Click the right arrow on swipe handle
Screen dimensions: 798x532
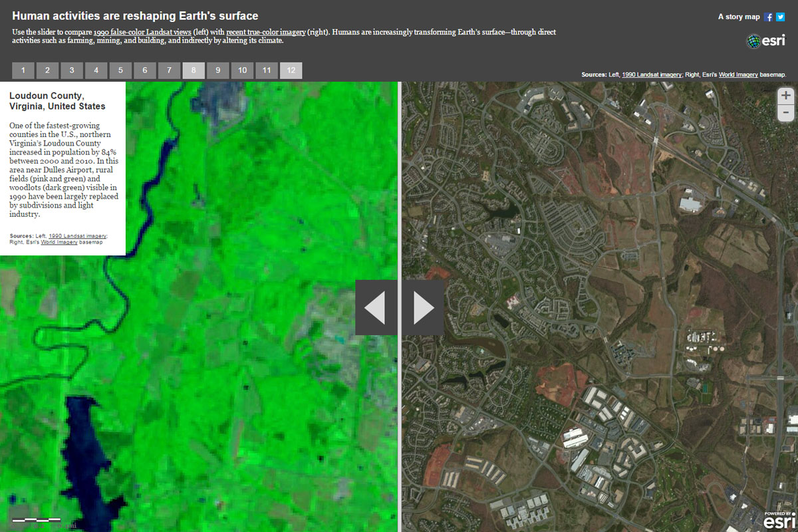coord(424,308)
